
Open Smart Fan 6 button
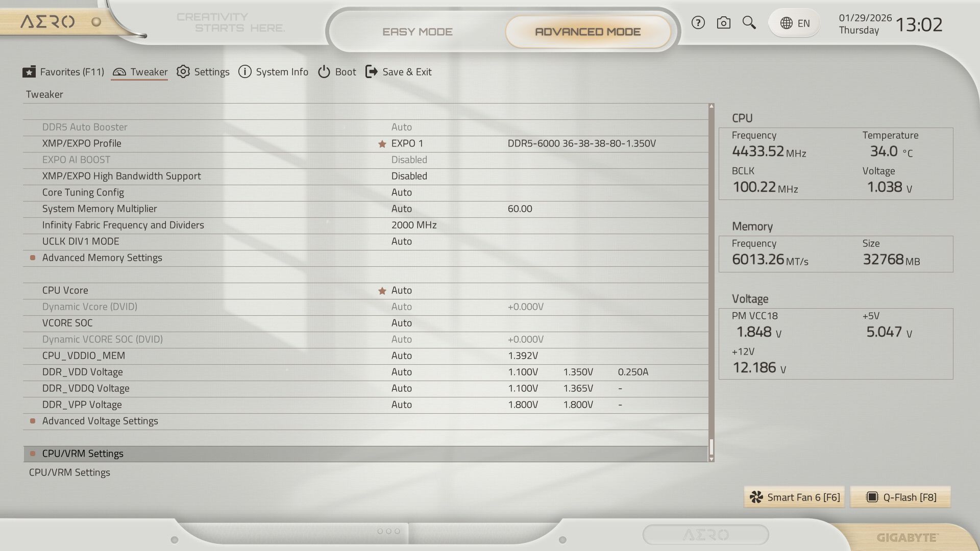coord(794,497)
